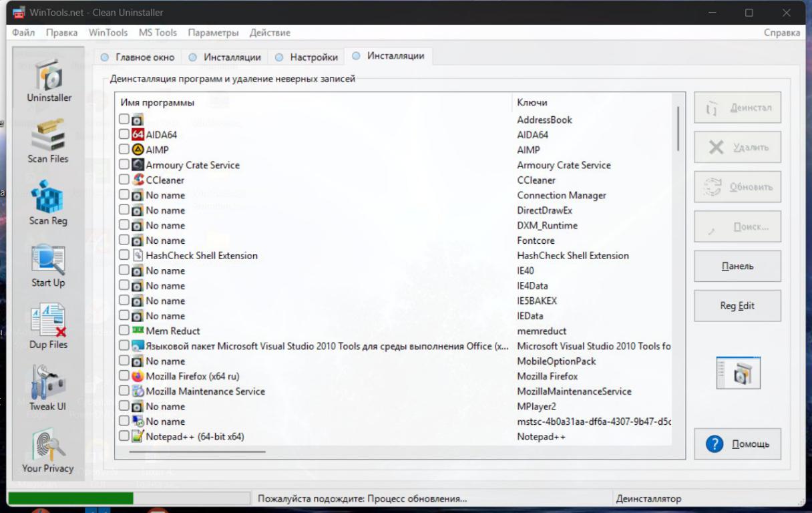The width and height of the screenshot is (812, 513).
Task: Open the Scan Reg tool
Action: tap(48, 202)
